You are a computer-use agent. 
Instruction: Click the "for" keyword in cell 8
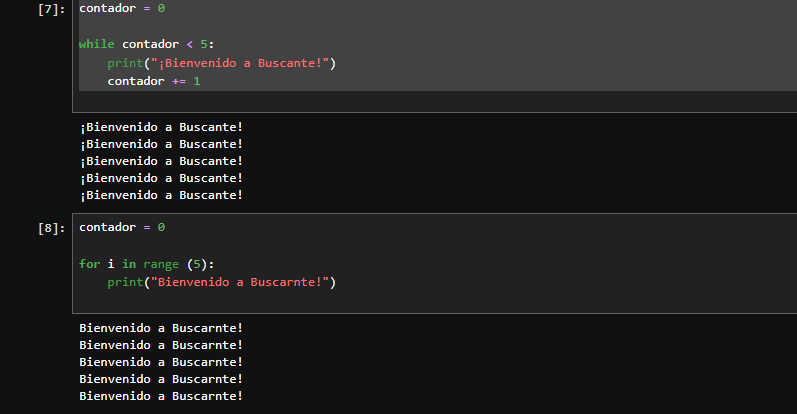[90, 264]
